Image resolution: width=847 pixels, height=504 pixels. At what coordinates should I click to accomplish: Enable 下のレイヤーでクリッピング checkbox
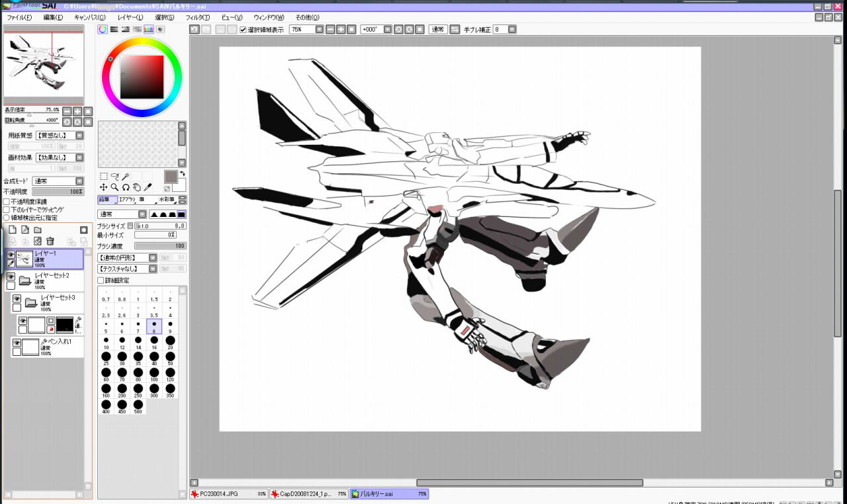7,210
